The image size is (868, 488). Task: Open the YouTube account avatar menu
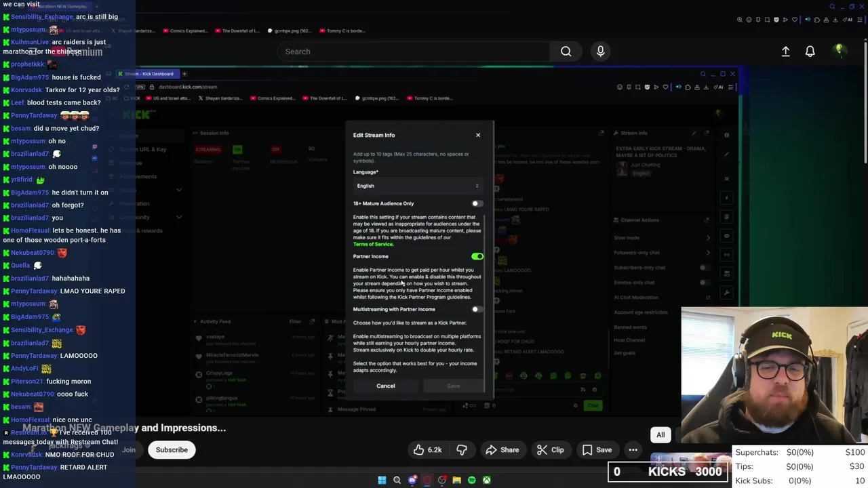tap(840, 51)
